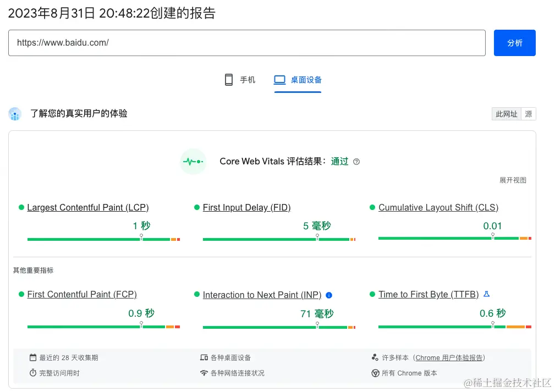555x392 pixels.
Task: Click the phone icon beside 手机
Action: 229,80
